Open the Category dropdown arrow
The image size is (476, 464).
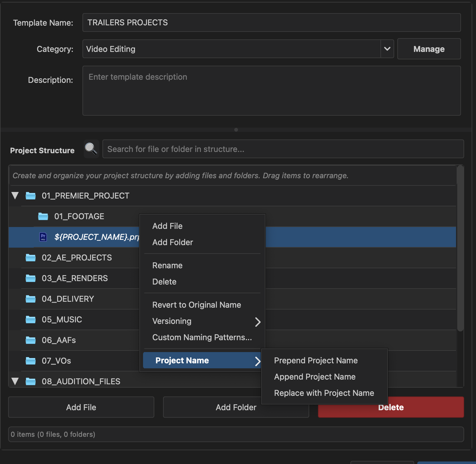[x=387, y=49]
